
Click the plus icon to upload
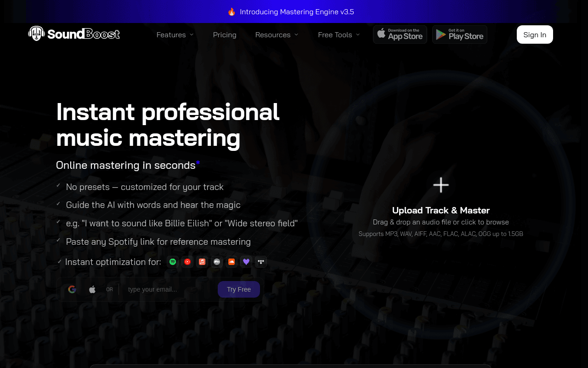tap(441, 185)
